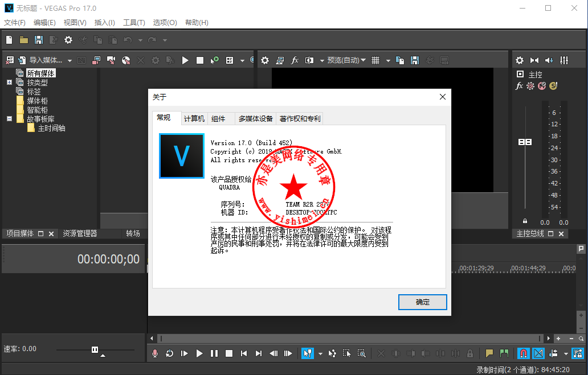Toggle split screen view in preview
The image size is (588, 375).
(x=309, y=60)
